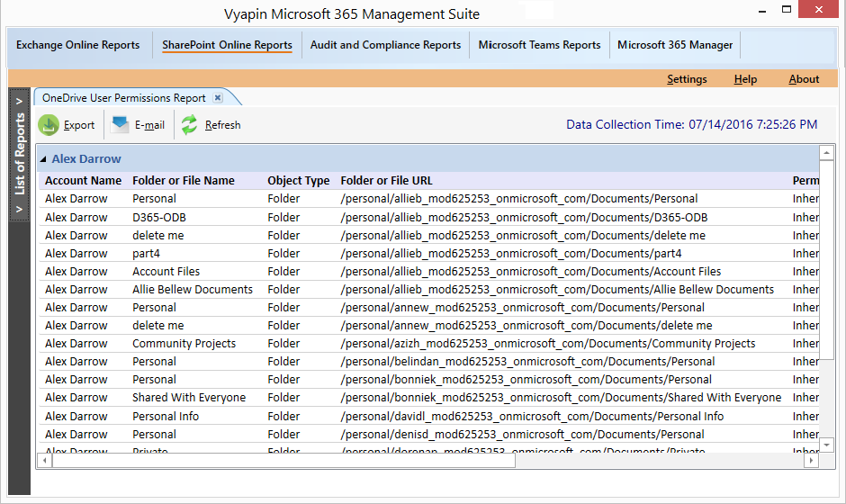
Task: Click the E-mail button label
Action: point(149,125)
